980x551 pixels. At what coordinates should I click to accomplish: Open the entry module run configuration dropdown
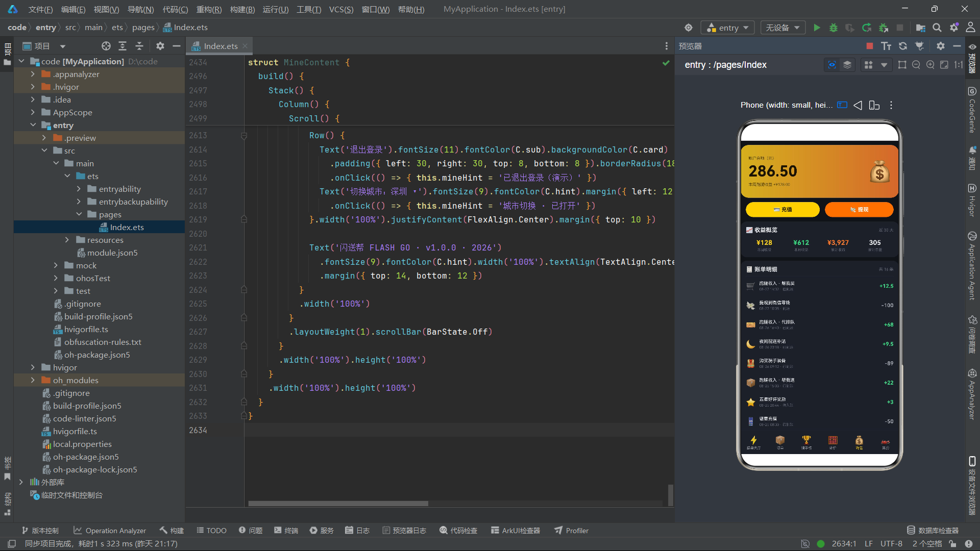pos(728,28)
